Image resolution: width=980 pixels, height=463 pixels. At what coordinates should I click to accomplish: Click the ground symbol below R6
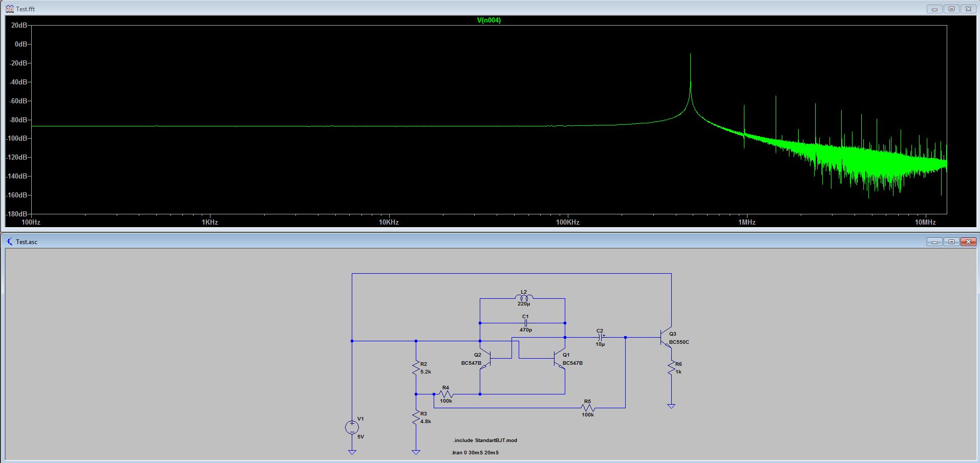tap(671, 406)
